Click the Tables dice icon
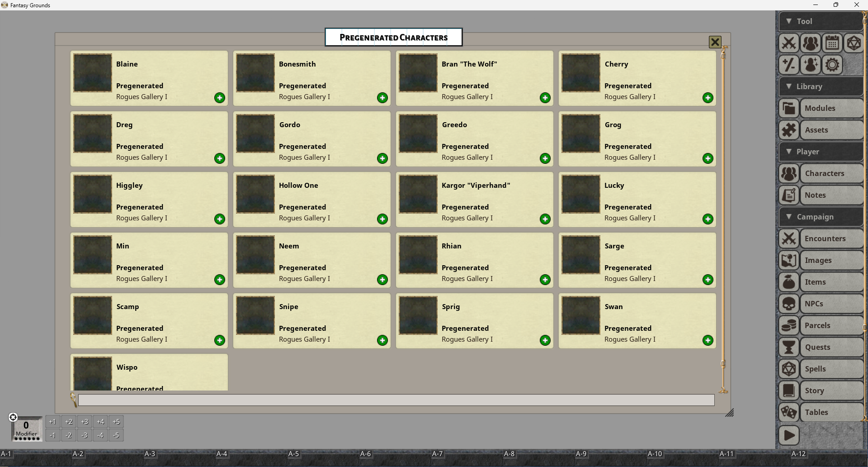This screenshot has height=467, width=868. click(789, 412)
